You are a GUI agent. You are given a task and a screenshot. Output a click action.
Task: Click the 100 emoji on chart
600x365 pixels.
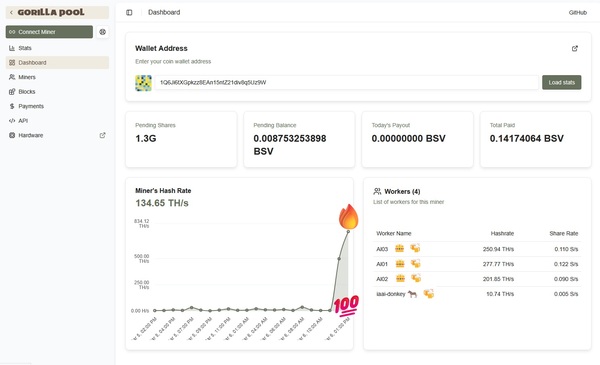tap(346, 306)
